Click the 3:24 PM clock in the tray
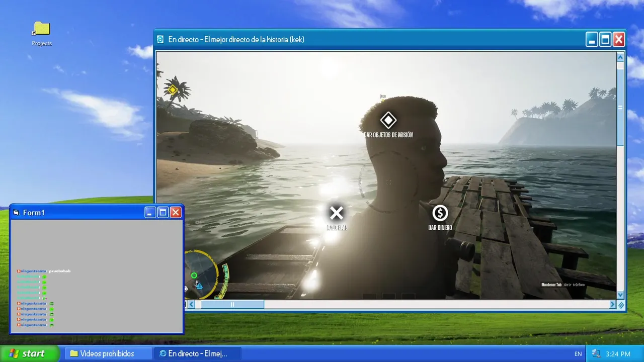 pyautogui.click(x=618, y=354)
